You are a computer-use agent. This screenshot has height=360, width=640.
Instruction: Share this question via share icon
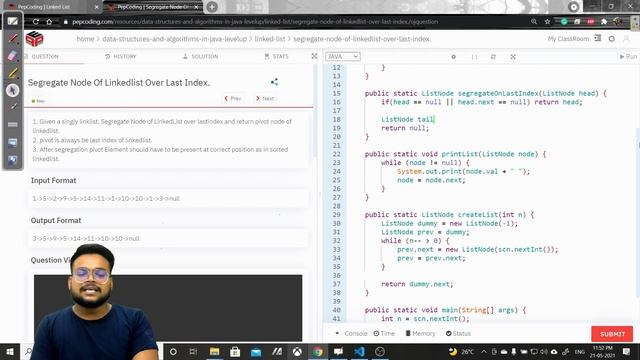(x=274, y=82)
